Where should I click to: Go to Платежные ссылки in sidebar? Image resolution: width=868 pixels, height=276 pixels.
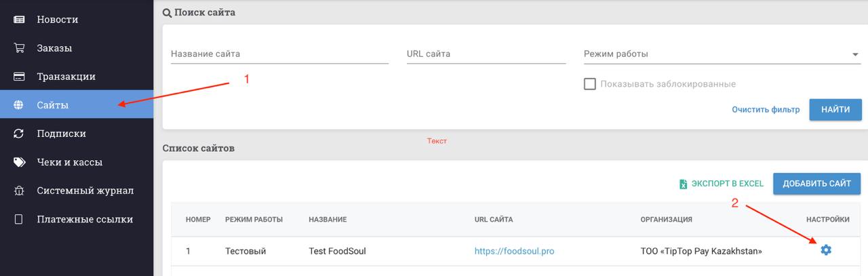[x=85, y=219]
